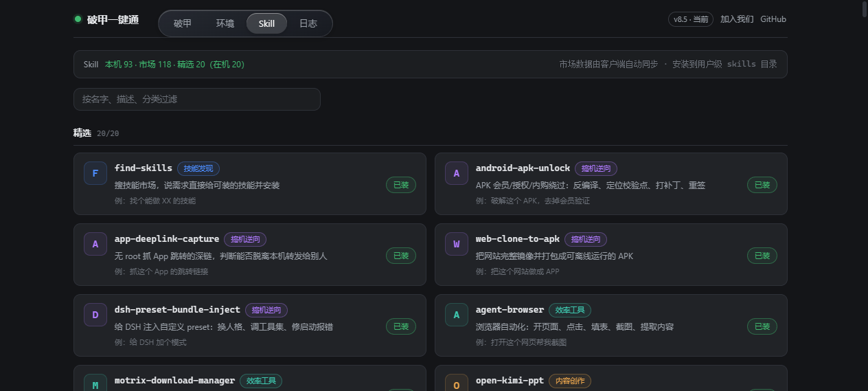Click the 搞机逆向 tag on web-clone-to-apk

coord(586,239)
